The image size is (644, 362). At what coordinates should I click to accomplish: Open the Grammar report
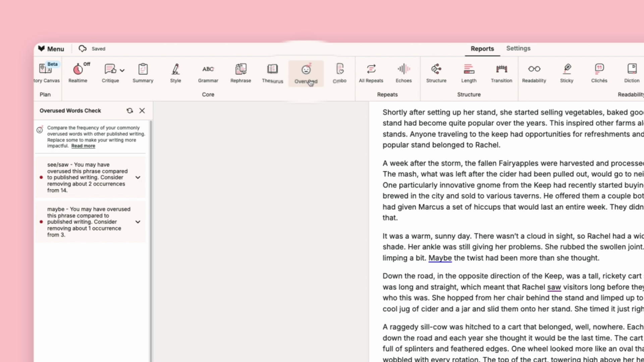pyautogui.click(x=208, y=73)
